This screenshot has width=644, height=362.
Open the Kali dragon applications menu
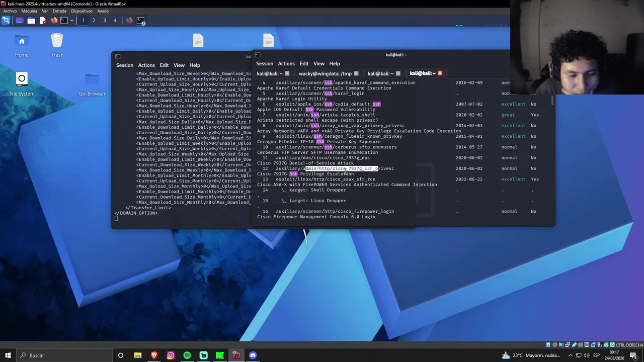[6, 21]
